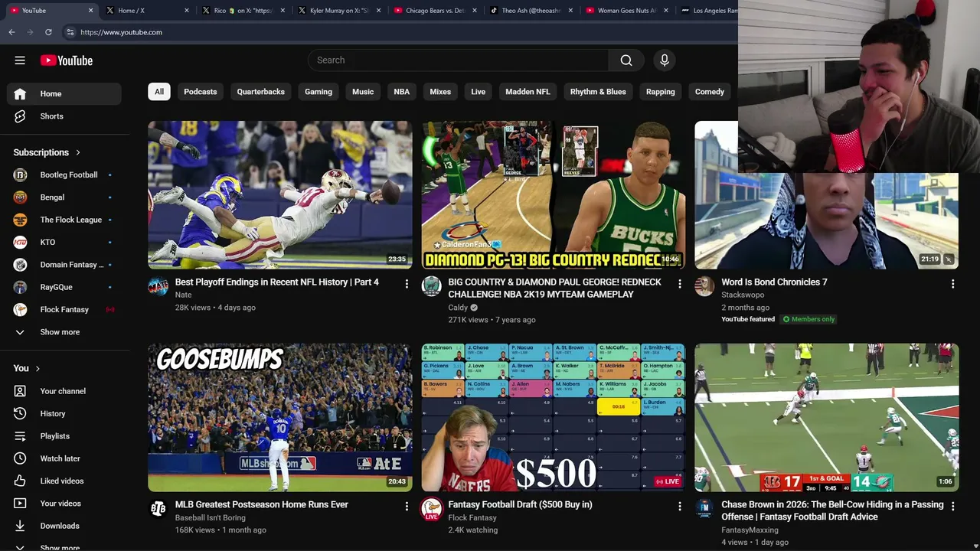The width and height of the screenshot is (980, 551).
Task: Open Your videos in sidebar
Action: click(64, 504)
